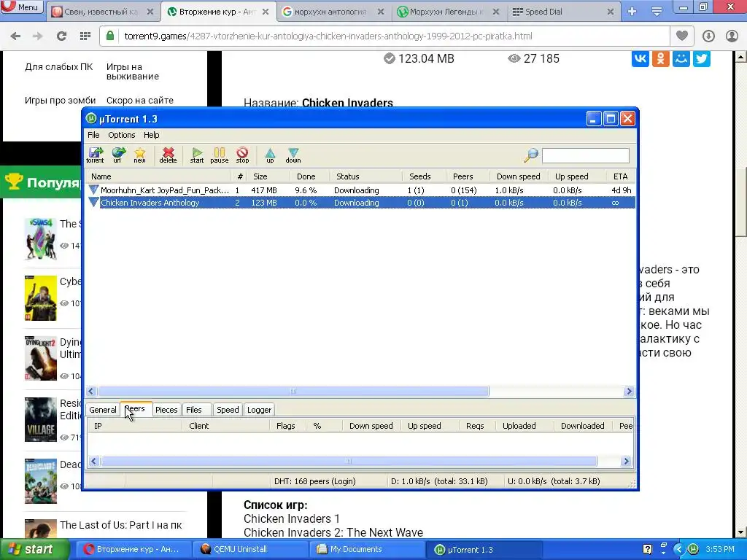Stop the selected torrent
Image resolution: width=747 pixels, height=560 pixels.
point(242,155)
